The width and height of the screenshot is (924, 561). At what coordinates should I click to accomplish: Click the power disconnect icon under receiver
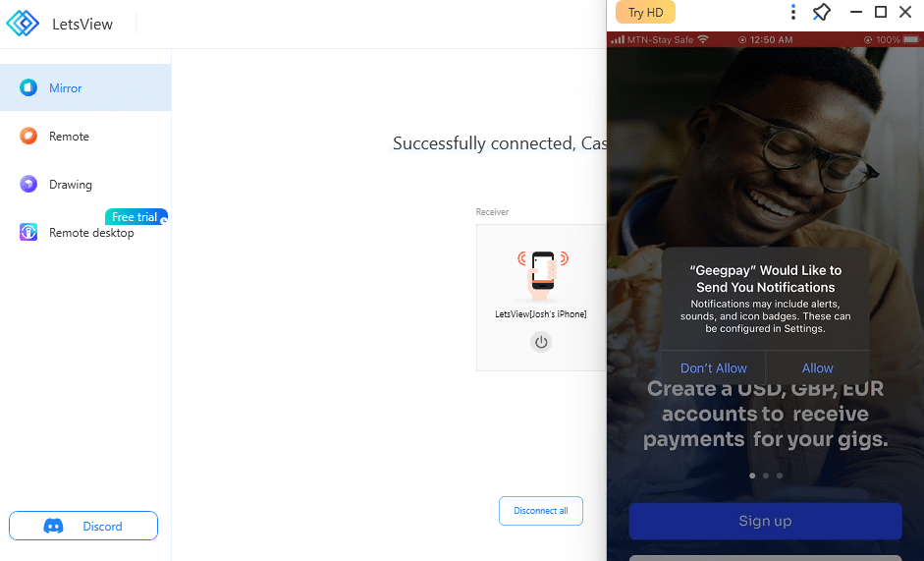coord(541,342)
